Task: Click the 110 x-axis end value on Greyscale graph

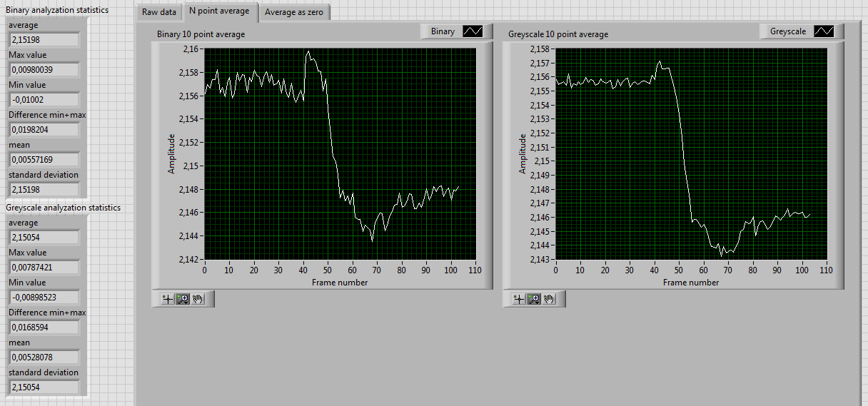Action: tap(826, 271)
